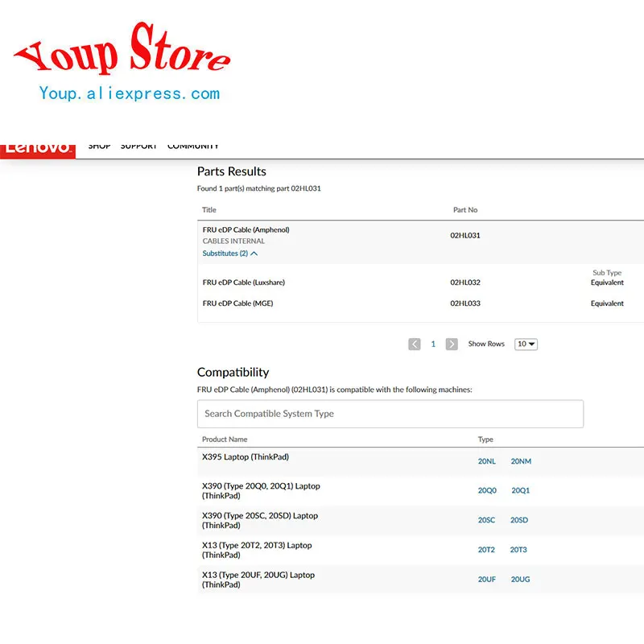Click the Parts Results heading
The image size is (644, 644).
[x=231, y=171]
